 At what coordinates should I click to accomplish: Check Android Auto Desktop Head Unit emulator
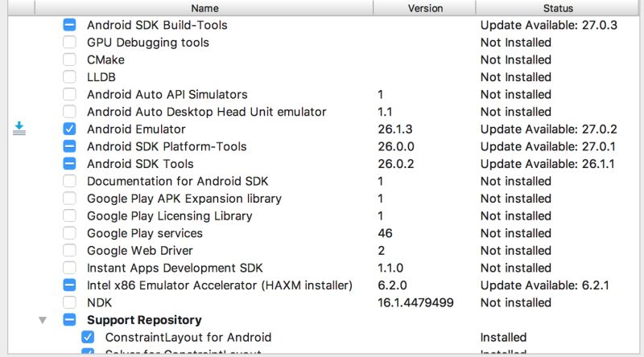tap(69, 112)
